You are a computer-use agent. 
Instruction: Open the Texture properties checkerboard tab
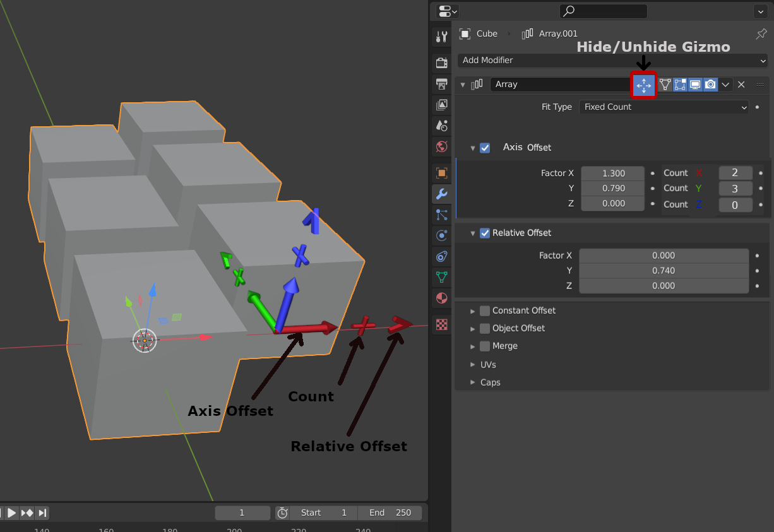tap(442, 324)
